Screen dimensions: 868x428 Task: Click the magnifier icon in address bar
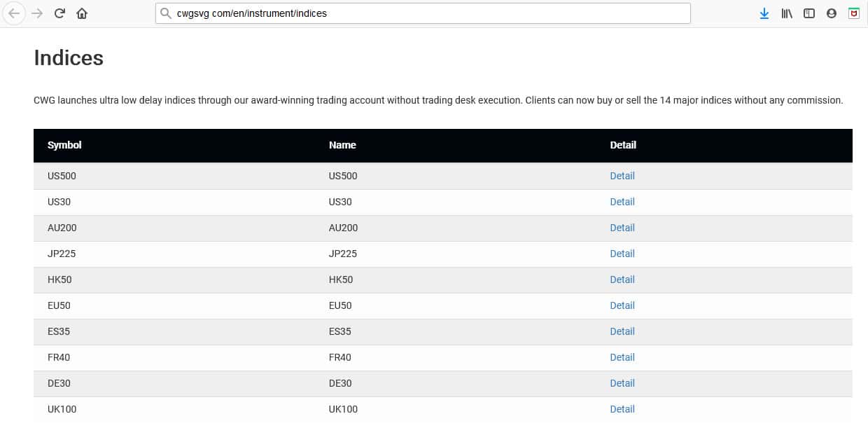coord(166,13)
